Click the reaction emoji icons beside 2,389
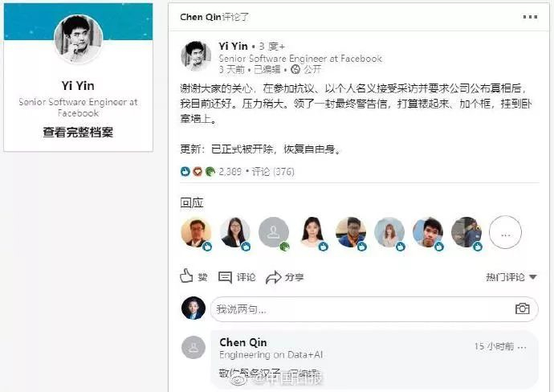Screen dimensions: 554x392 [x=198, y=171]
